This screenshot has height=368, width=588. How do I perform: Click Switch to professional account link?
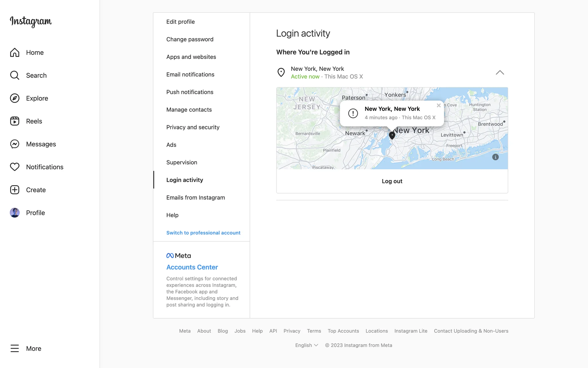(x=203, y=233)
